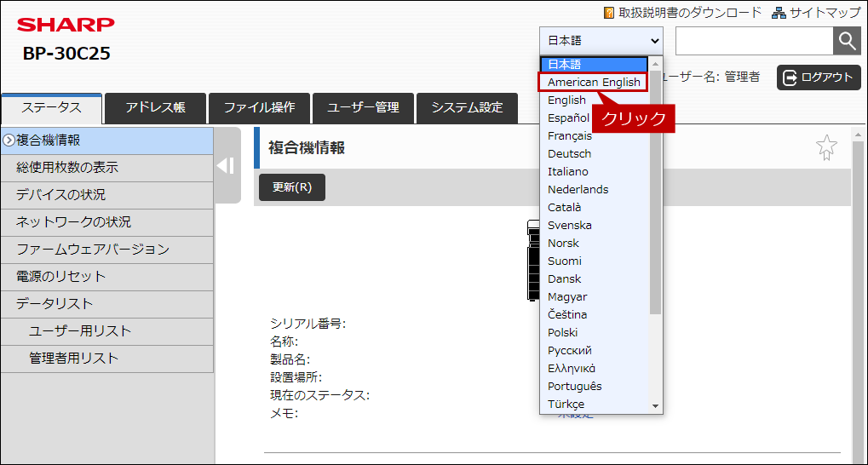Click the favorite star icon
868x465 pixels.
point(826,148)
